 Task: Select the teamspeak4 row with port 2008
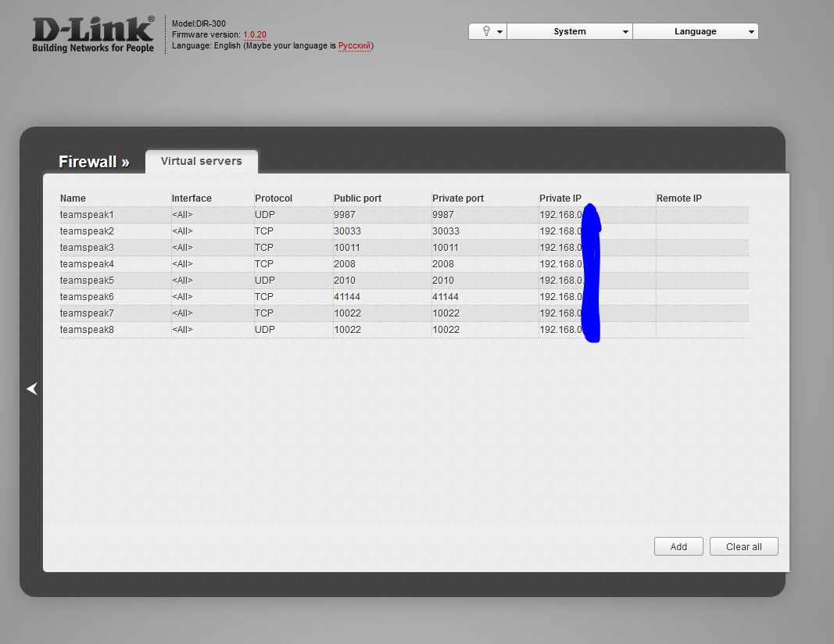[87, 264]
